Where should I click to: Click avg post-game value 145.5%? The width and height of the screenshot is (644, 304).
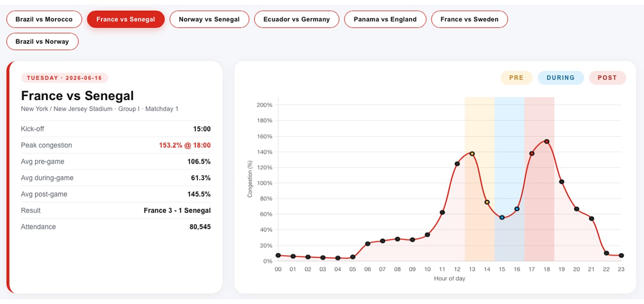click(x=199, y=194)
